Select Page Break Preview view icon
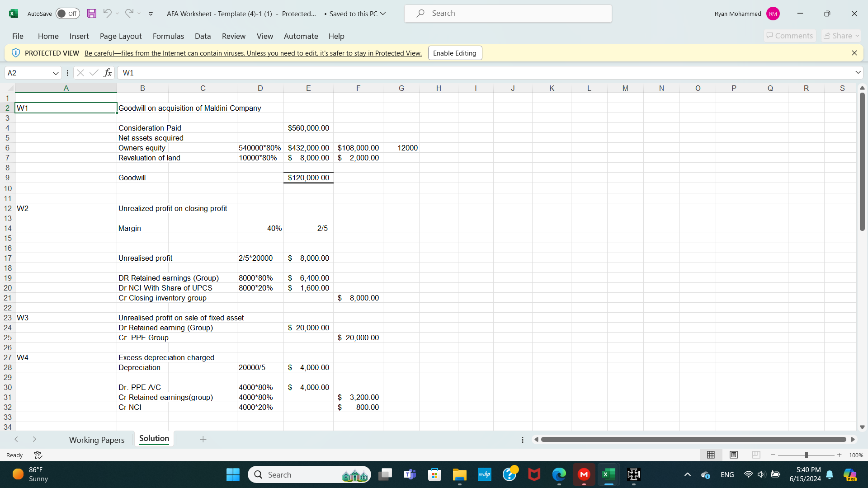The height and width of the screenshot is (488, 868). coord(756,455)
